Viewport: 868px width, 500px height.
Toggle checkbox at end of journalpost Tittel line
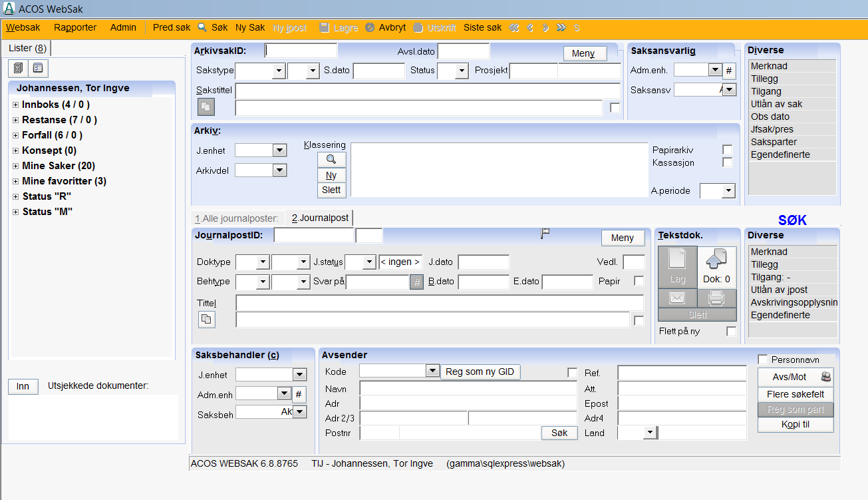pyautogui.click(x=639, y=320)
